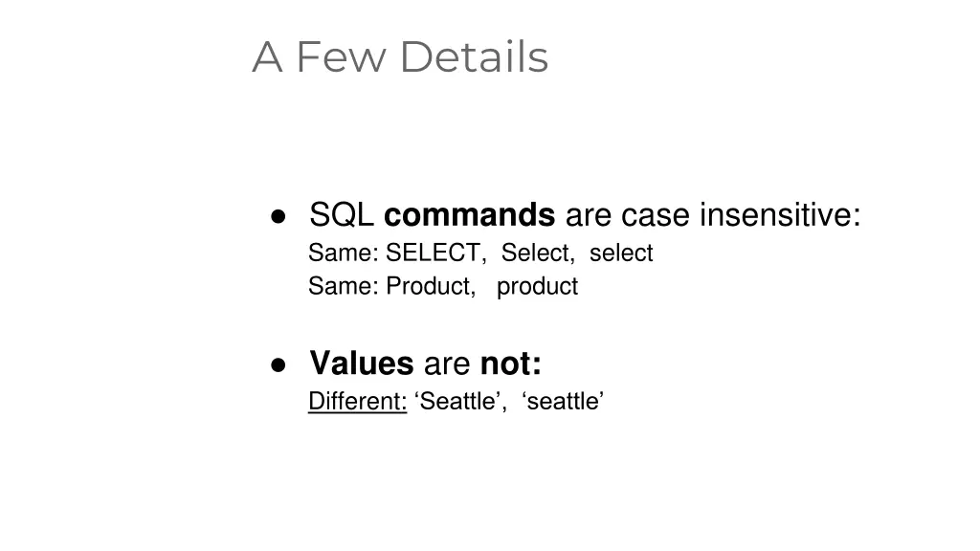Click the word "SQL" in first bullet
This screenshot has height=551, width=980.
tap(342, 215)
